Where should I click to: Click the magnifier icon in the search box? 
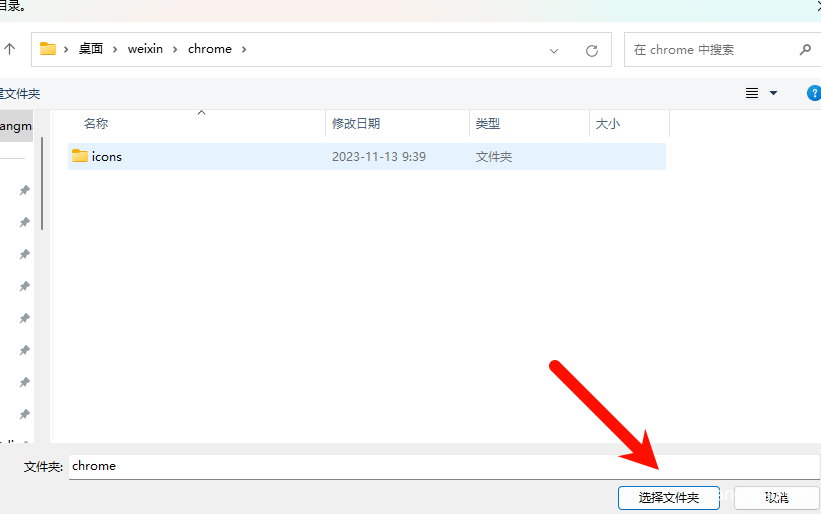point(805,49)
